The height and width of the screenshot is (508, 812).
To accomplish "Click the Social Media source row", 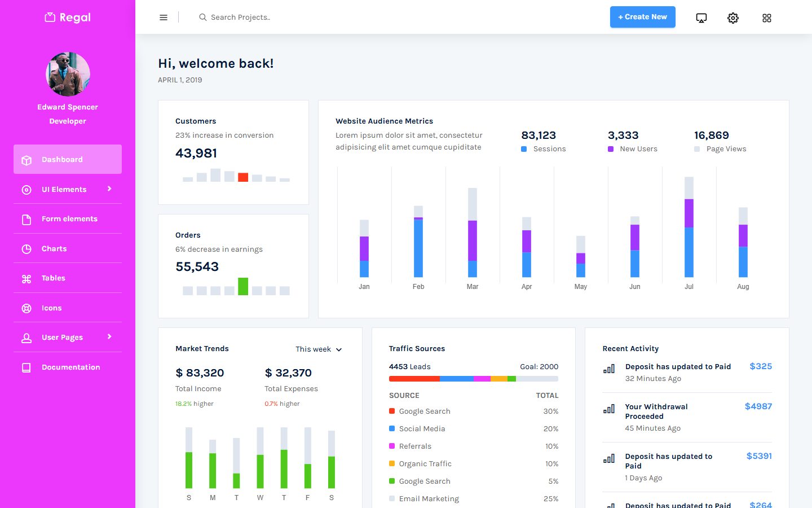I will 474,429.
